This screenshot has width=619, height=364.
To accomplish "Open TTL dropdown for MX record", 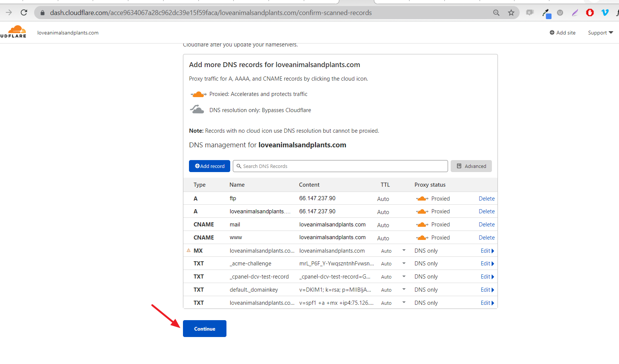I will click(x=404, y=250).
